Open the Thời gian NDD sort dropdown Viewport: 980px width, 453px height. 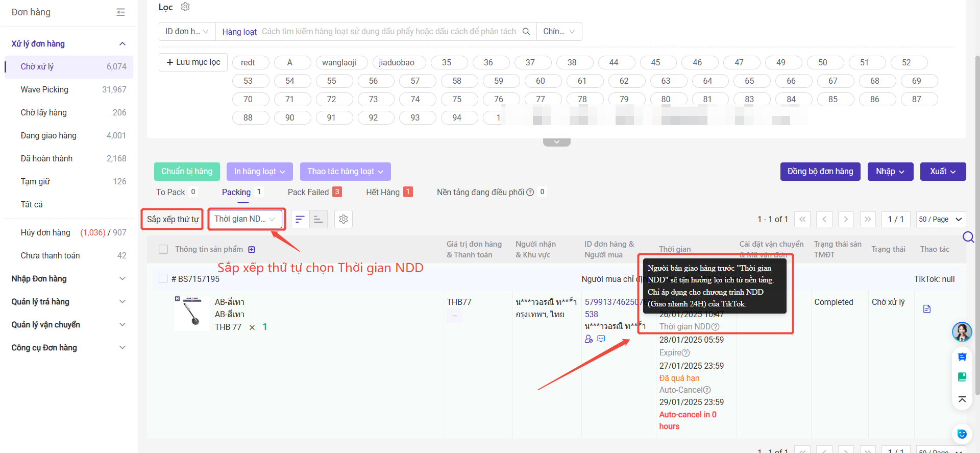[245, 219]
